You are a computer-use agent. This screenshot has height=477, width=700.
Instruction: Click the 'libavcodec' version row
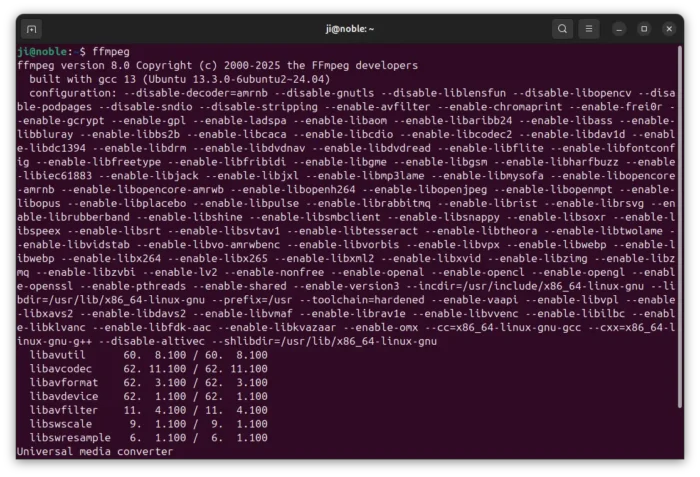(148, 369)
